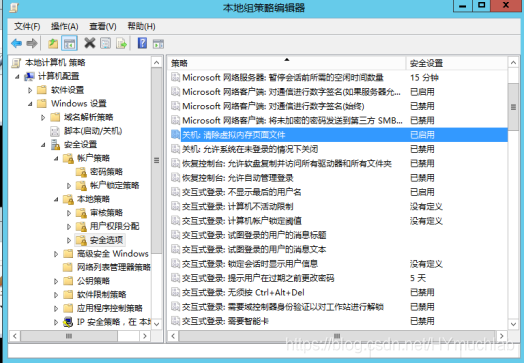
Task: Open the 查看(V) menu
Action: pyautogui.click(x=103, y=26)
